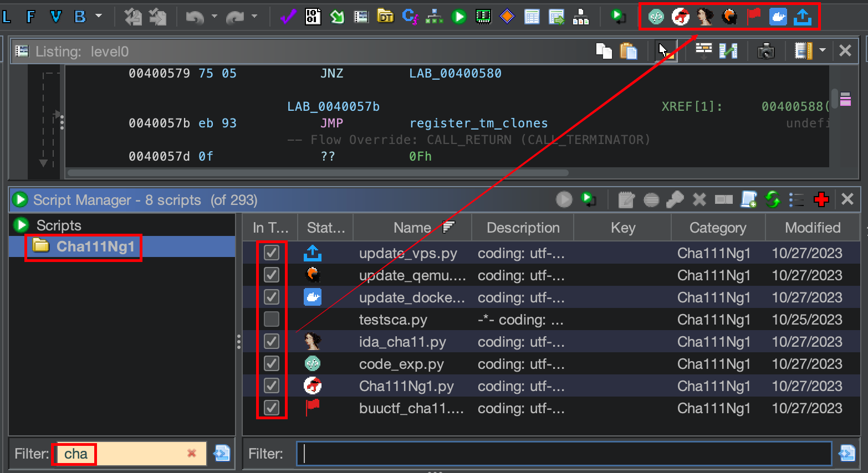Clear the 'cha' category filter
868x473 pixels.
coord(192,453)
